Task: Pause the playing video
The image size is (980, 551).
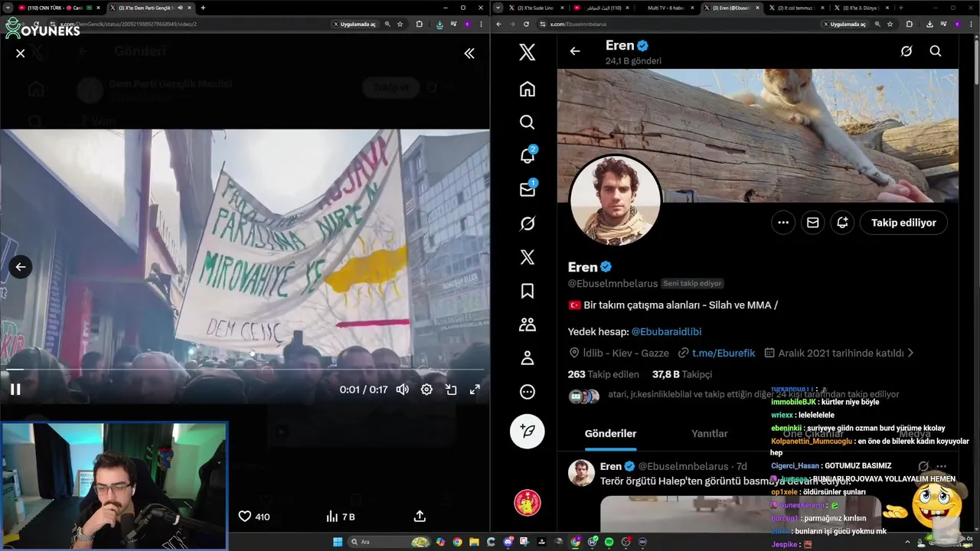Action: pyautogui.click(x=15, y=390)
